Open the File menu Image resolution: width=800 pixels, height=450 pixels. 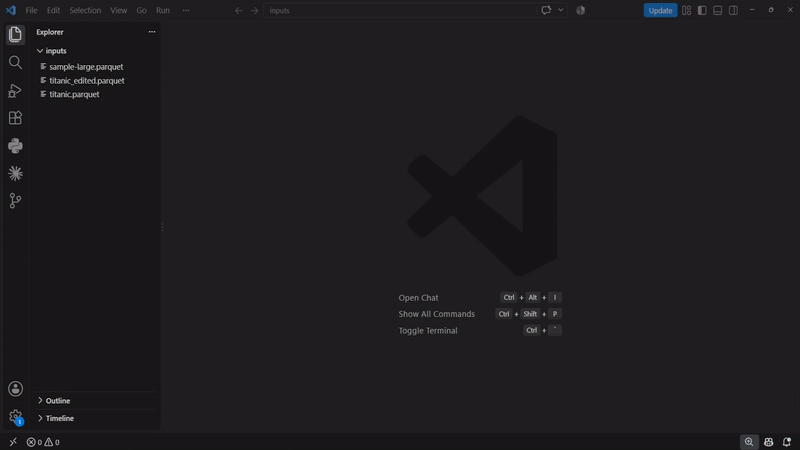(x=31, y=10)
